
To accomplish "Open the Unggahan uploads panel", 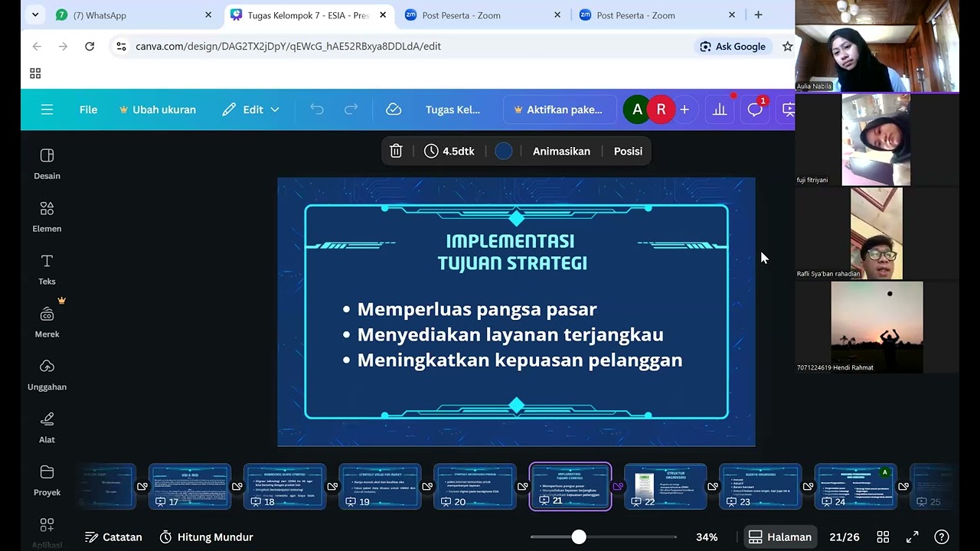I will (x=47, y=375).
